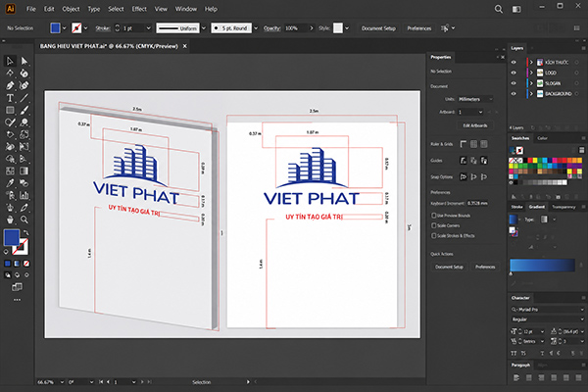Open the 66.67% zoom level dropdown
This screenshot has height=392, width=588.
click(x=62, y=382)
